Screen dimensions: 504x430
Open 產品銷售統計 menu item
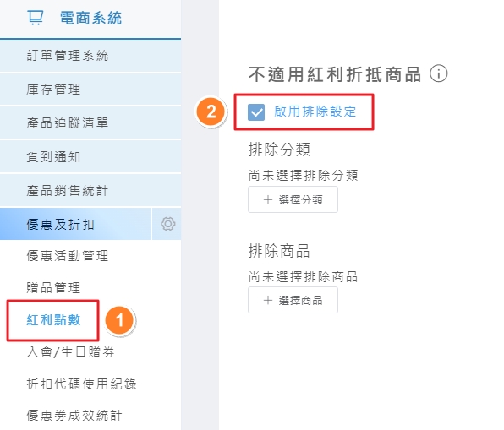(x=90, y=191)
